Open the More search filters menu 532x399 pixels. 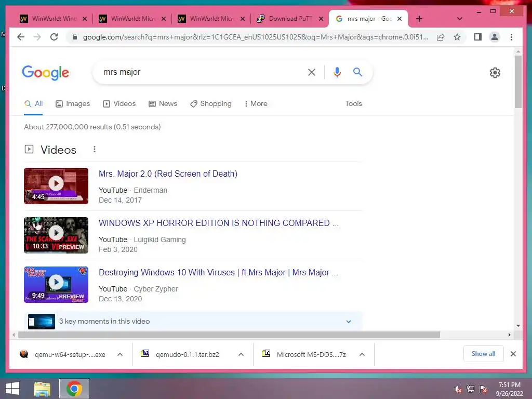[x=256, y=104]
